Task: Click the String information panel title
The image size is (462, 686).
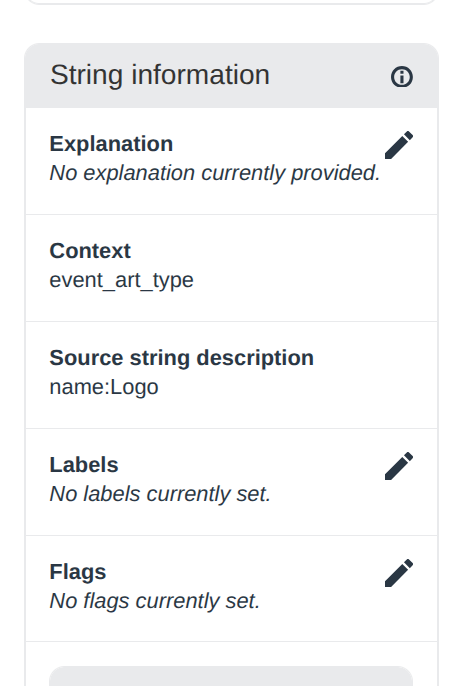Action: pos(160,75)
